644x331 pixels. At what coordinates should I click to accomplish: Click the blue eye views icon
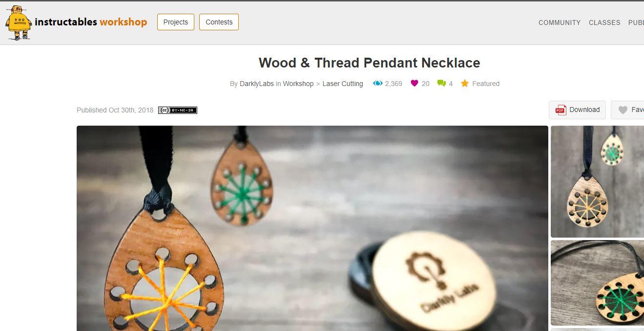(x=377, y=83)
